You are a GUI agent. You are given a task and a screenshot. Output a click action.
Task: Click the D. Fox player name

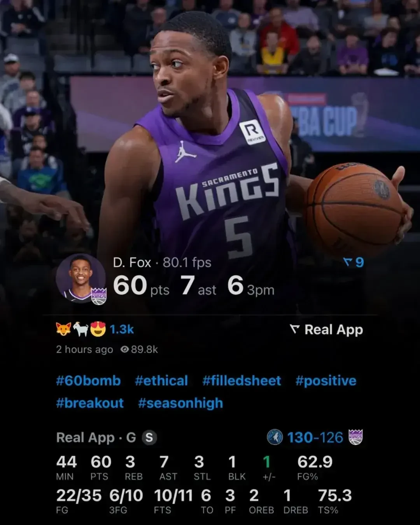(132, 262)
